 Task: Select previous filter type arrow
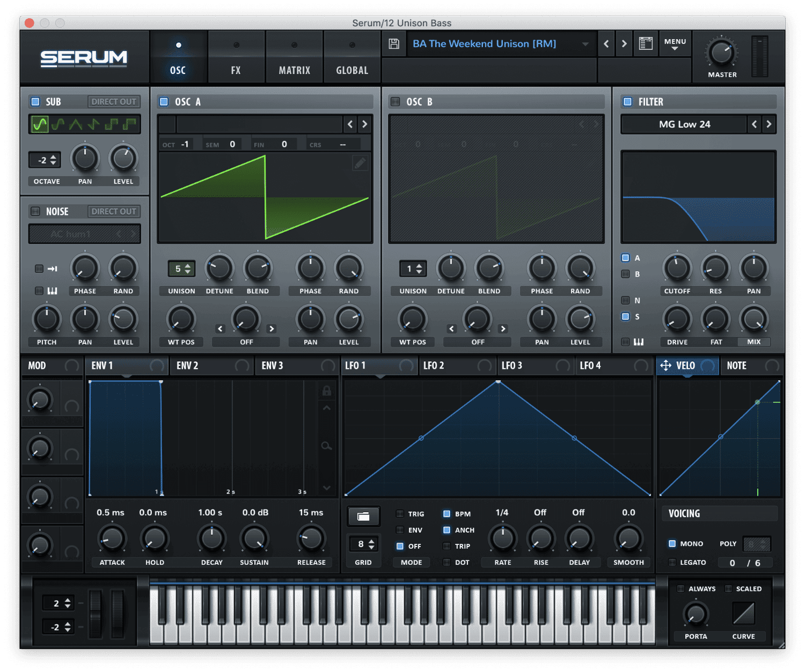755,124
